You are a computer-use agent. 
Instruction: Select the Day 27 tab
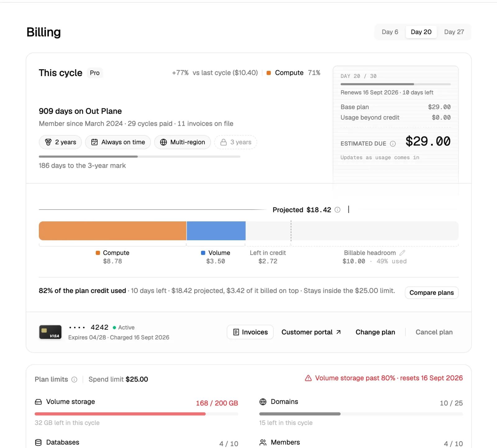click(454, 32)
